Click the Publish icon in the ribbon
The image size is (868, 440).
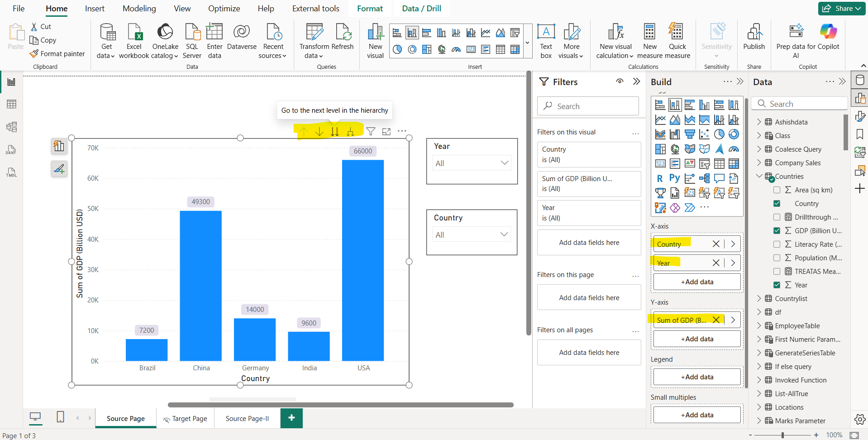click(x=754, y=40)
